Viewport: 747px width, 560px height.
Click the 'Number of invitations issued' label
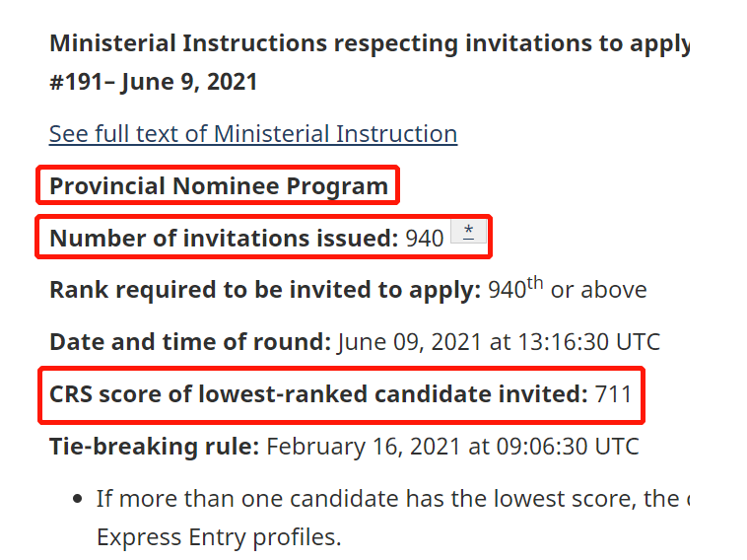click(x=224, y=239)
